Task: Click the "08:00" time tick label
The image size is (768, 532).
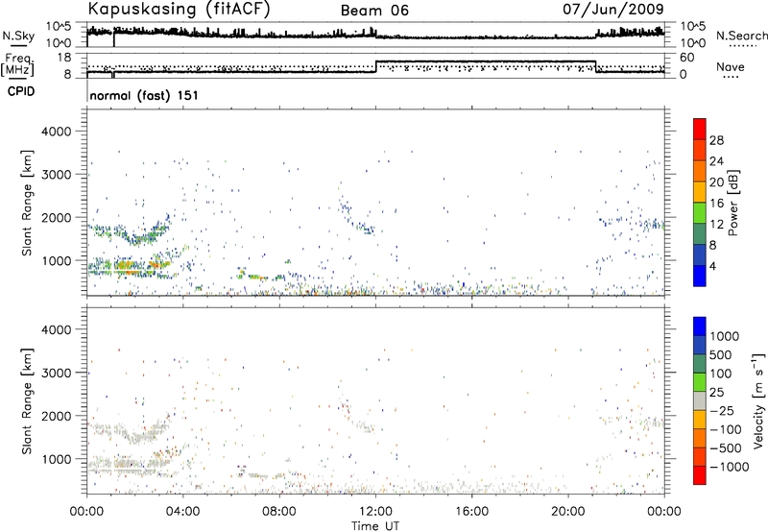Action: 279,512
